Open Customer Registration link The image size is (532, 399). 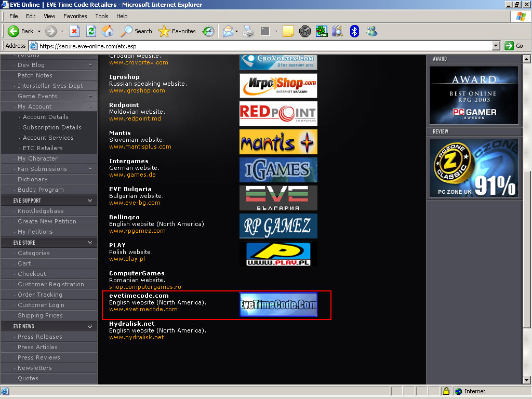tap(51, 284)
